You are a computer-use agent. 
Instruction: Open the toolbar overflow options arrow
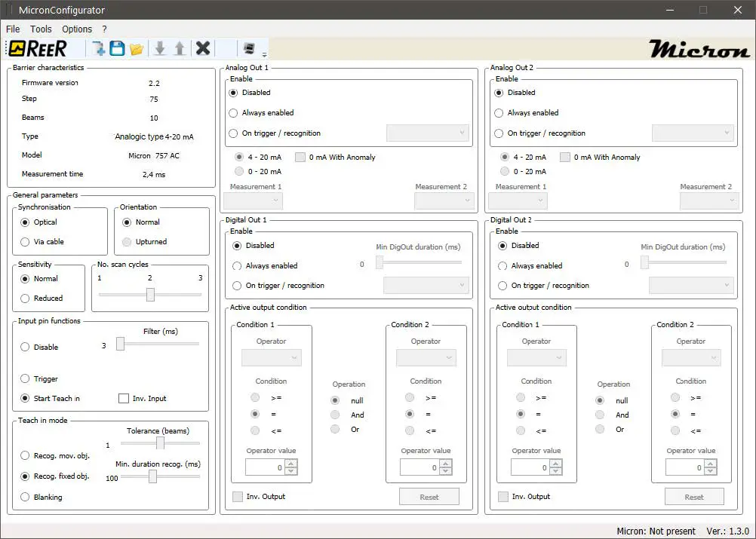coord(265,54)
